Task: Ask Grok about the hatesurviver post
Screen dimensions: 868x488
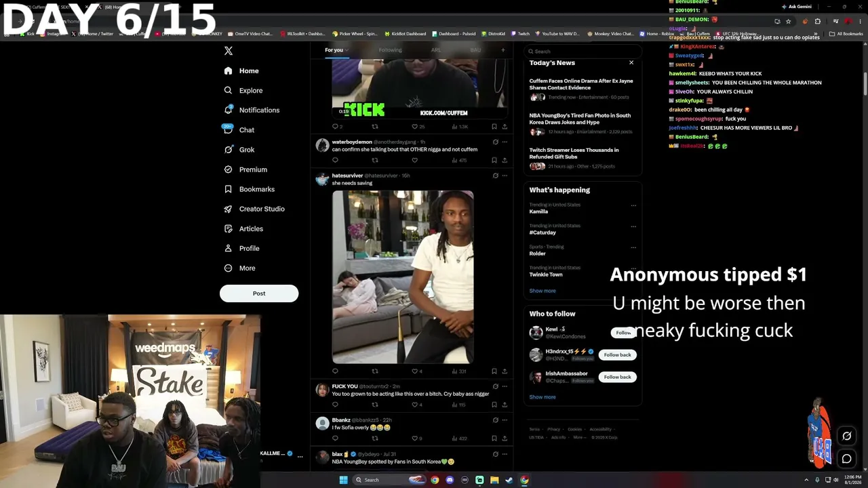Action: [495, 176]
